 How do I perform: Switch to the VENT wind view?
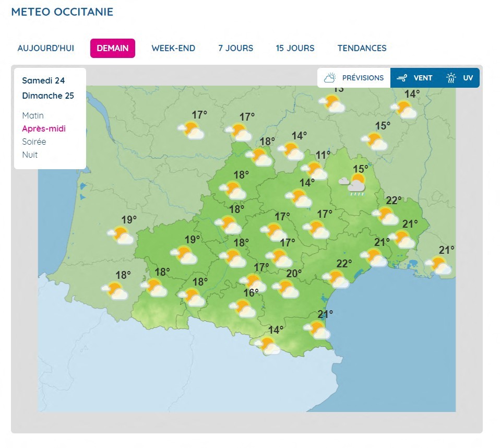click(x=415, y=78)
